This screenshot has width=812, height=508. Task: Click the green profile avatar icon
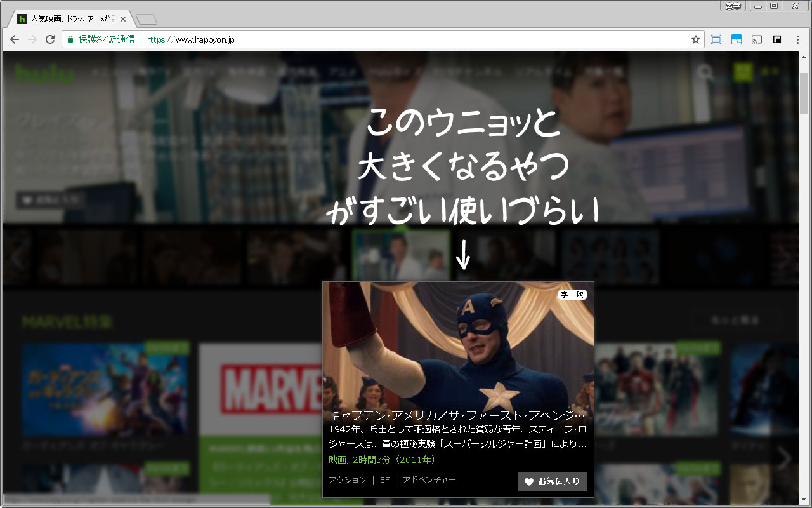click(743, 72)
